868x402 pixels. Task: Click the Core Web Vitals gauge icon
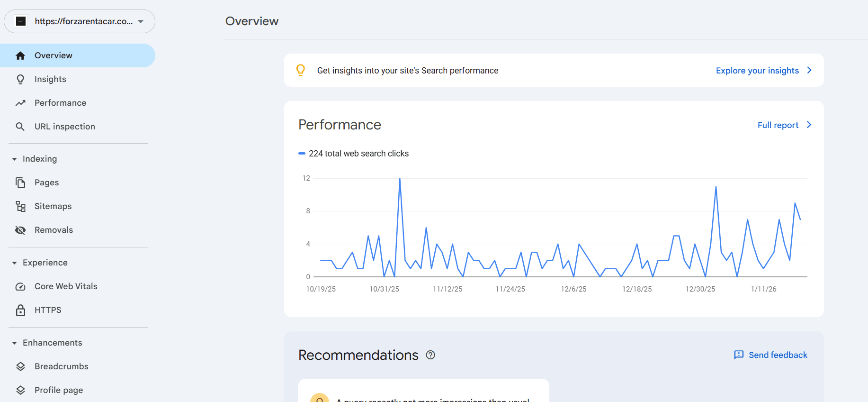(20, 286)
